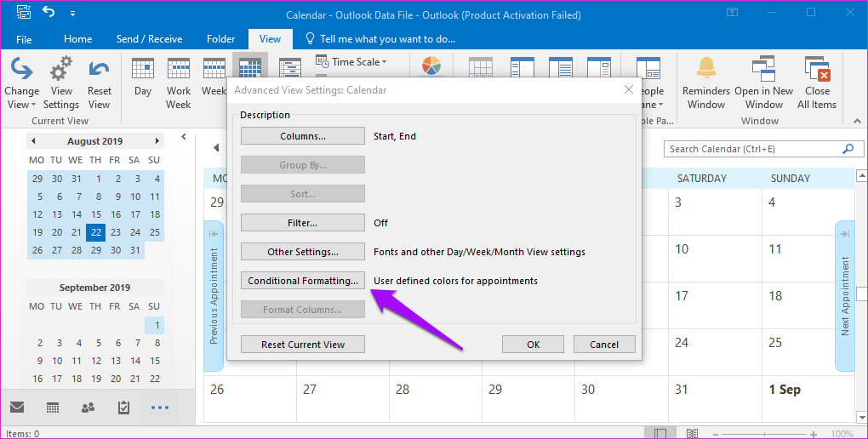Show more navigation options (three dots)
The height and width of the screenshot is (439, 868).
[x=160, y=408]
